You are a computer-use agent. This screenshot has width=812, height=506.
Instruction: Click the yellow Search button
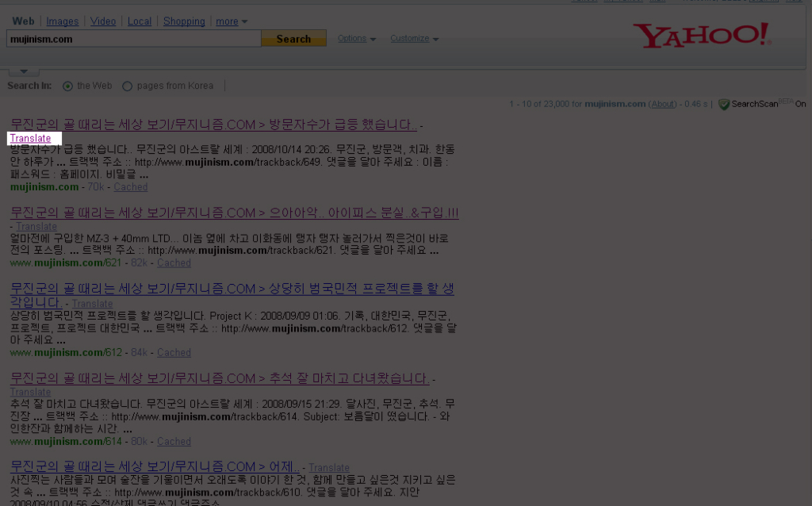(293, 39)
